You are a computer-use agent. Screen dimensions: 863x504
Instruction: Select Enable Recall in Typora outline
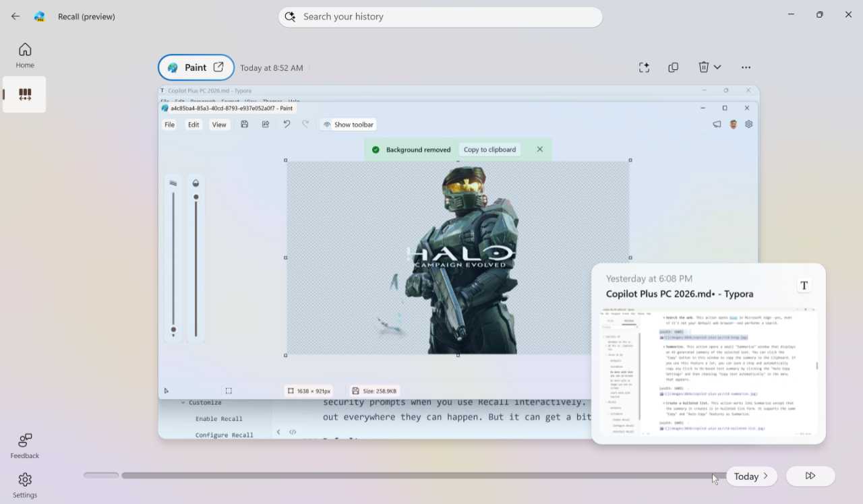click(219, 419)
